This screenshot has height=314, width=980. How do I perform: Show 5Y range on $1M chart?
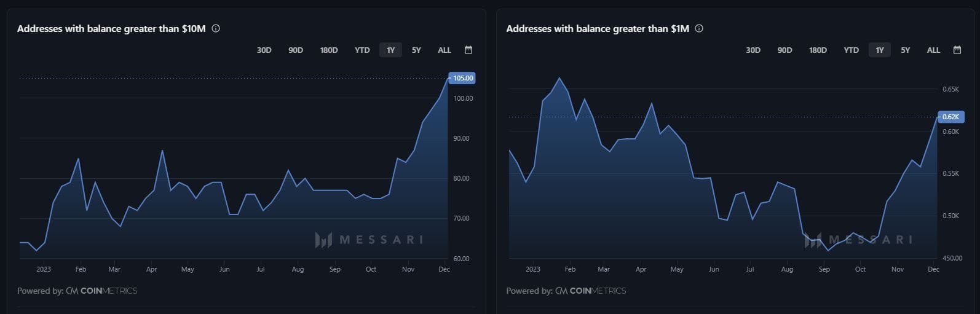pyautogui.click(x=905, y=50)
